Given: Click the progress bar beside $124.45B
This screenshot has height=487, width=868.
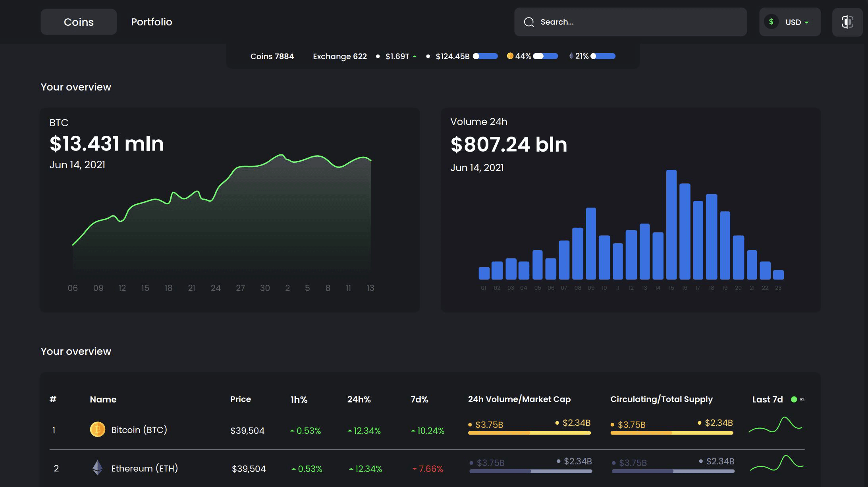Looking at the screenshot, I should 485,56.
